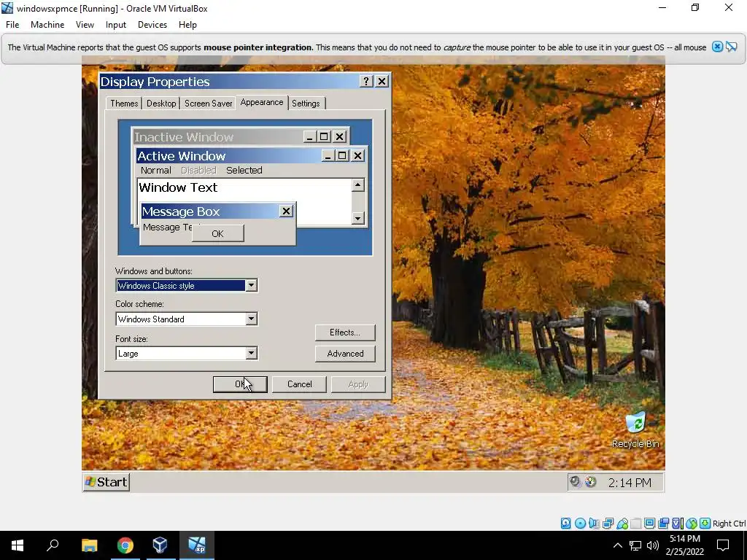This screenshot has height=560, width=747.
Task: Click the audio status icon in VirtualBox
Action: click(594, 524)
